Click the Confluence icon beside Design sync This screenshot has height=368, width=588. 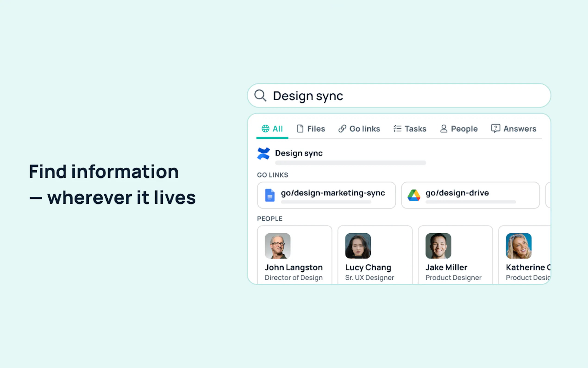pyautogui.click(x=263, y=154)
